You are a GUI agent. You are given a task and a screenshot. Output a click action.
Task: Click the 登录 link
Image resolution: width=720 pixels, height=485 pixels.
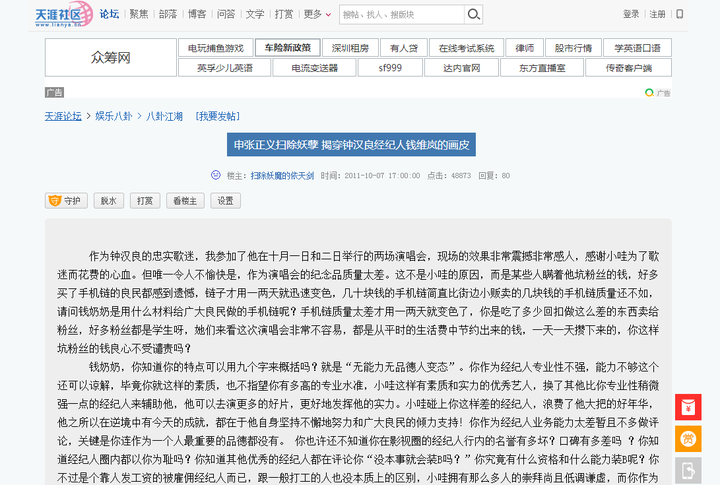point(631,14)
